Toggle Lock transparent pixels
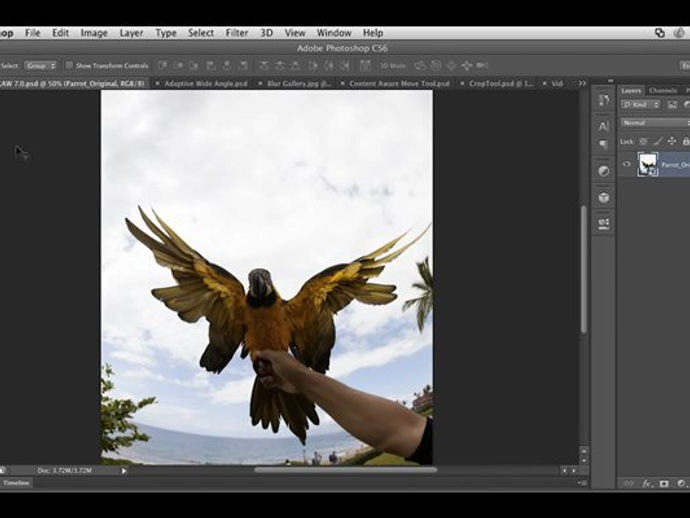Viewport: 690px width, 518px height. [643, 141]
